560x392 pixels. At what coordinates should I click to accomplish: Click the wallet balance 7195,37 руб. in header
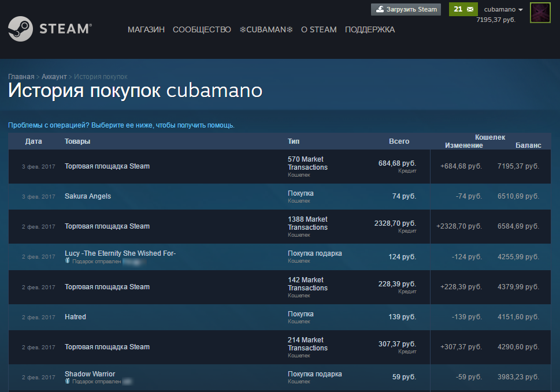(x=496, y=20)
